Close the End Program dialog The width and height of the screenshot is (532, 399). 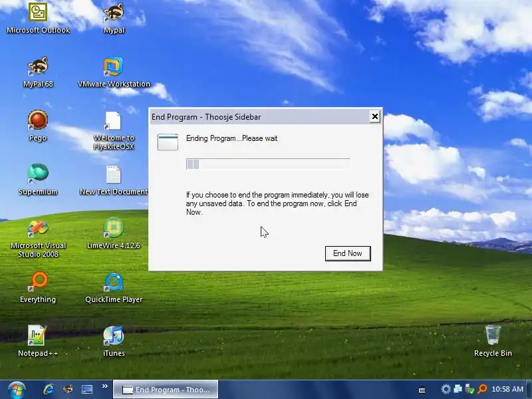coord(374,117)
